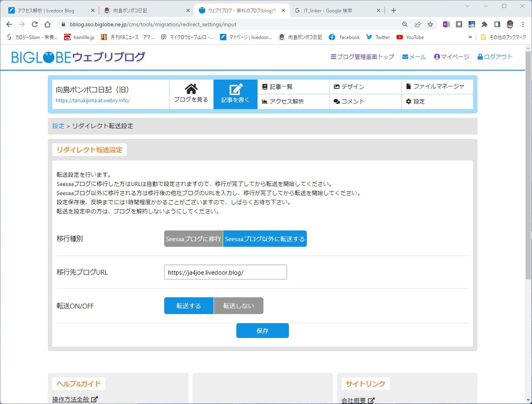
Task: Save settings with the 保存 button
Action: pos(263,331)
